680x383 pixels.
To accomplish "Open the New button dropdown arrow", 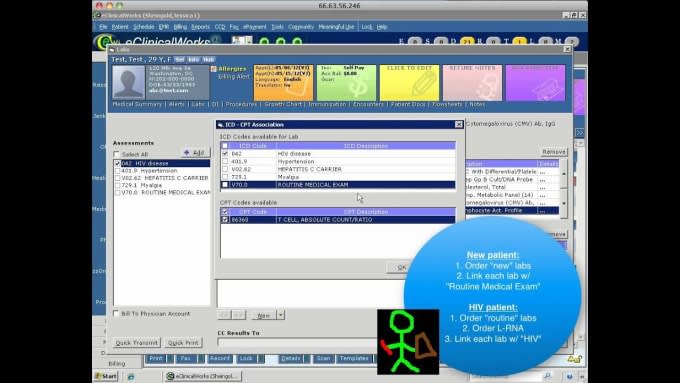I will tap(281, 315).
